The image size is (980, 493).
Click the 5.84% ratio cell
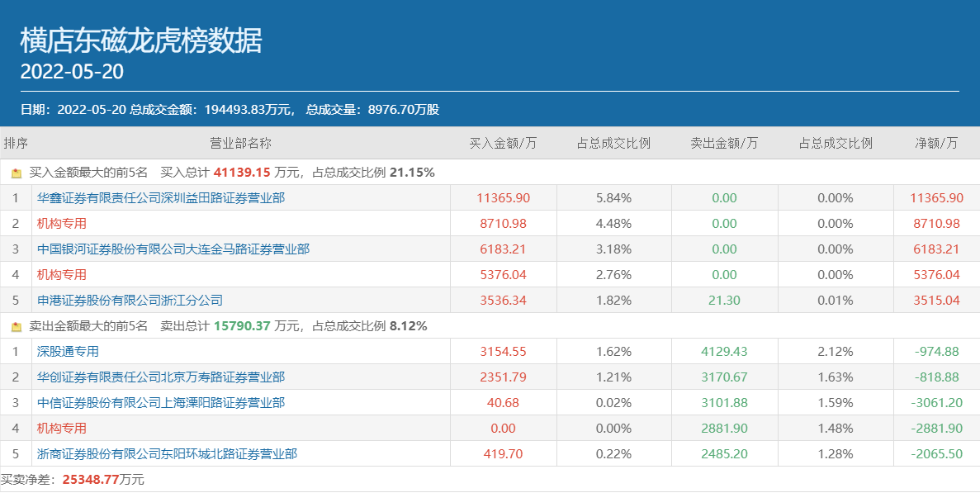pos(613,198)
